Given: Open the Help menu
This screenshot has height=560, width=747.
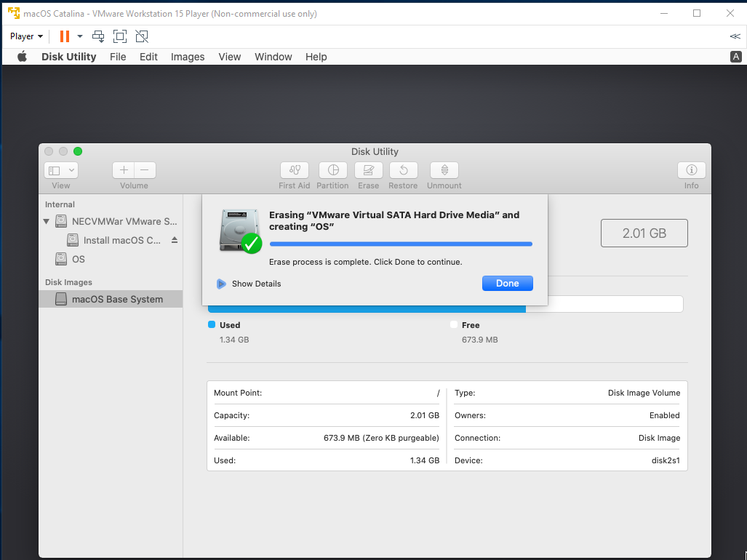Looking at the screenshot, I should point(316,57).
